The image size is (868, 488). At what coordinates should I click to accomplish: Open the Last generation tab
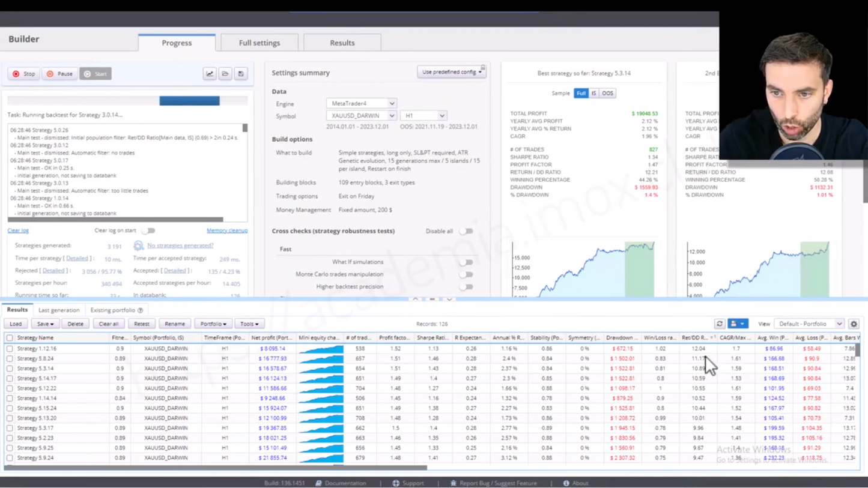[x=59, y=310]
